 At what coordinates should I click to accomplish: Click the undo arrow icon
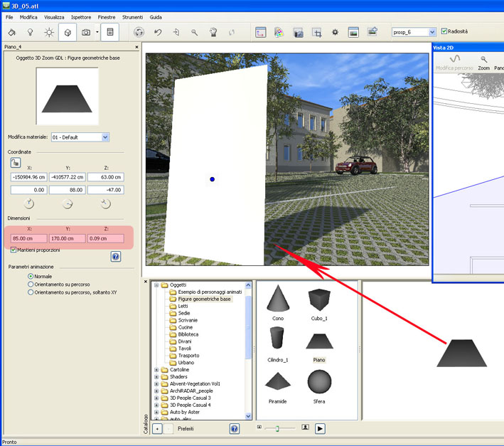pyautogui.click(x=158, y=32)
